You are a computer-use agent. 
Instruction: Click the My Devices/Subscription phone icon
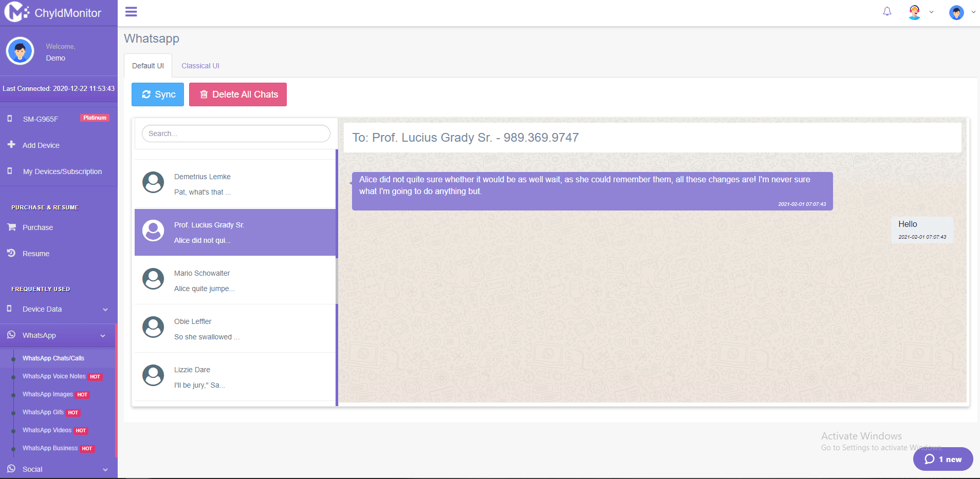9,171
